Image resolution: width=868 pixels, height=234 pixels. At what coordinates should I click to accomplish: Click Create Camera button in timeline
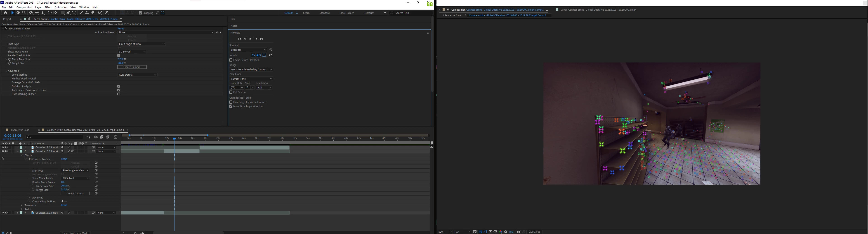tap(75, 193)
